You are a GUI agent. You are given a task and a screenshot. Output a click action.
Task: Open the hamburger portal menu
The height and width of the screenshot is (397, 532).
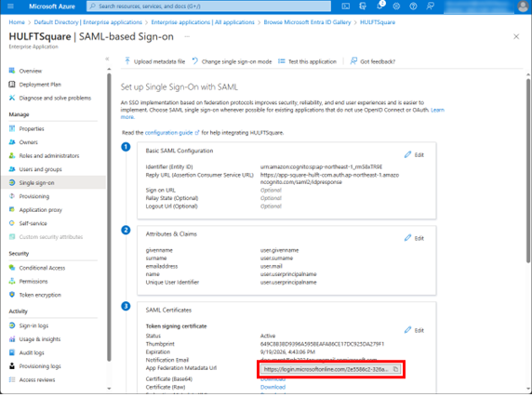(x=10, y=7)
